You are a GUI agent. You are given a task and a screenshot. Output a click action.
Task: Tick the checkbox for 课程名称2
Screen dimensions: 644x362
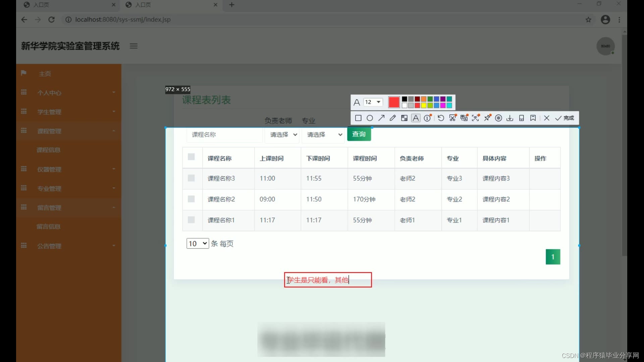(x=191, y=199)
